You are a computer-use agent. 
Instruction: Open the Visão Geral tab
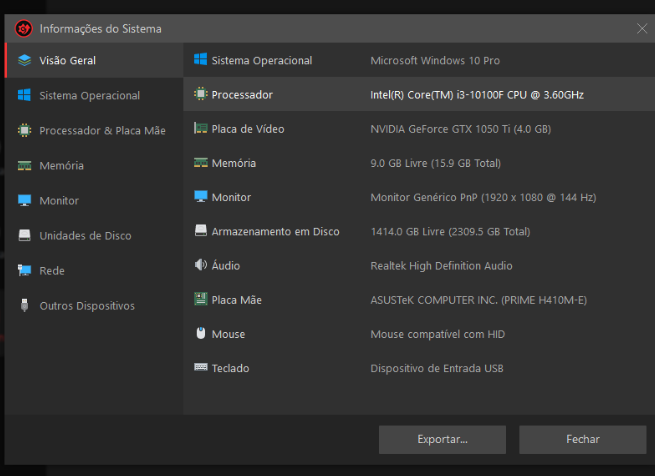(x=94, y=60)
